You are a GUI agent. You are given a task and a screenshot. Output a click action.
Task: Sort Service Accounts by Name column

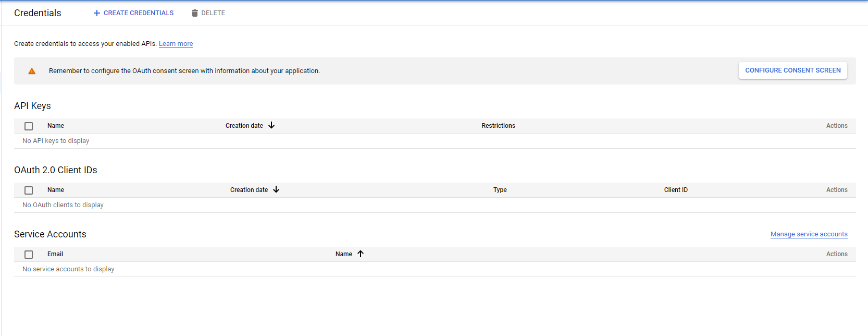(344, 254)
